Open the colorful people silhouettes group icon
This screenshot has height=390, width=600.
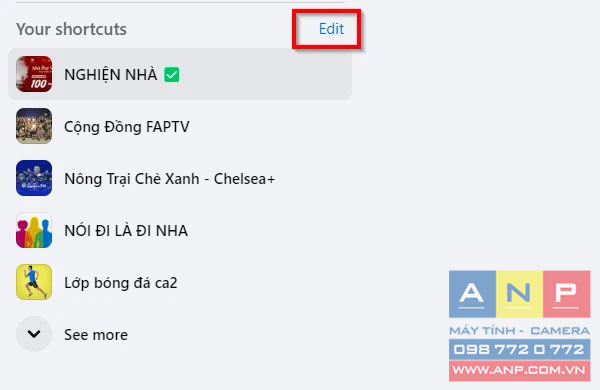click(34, 230)
